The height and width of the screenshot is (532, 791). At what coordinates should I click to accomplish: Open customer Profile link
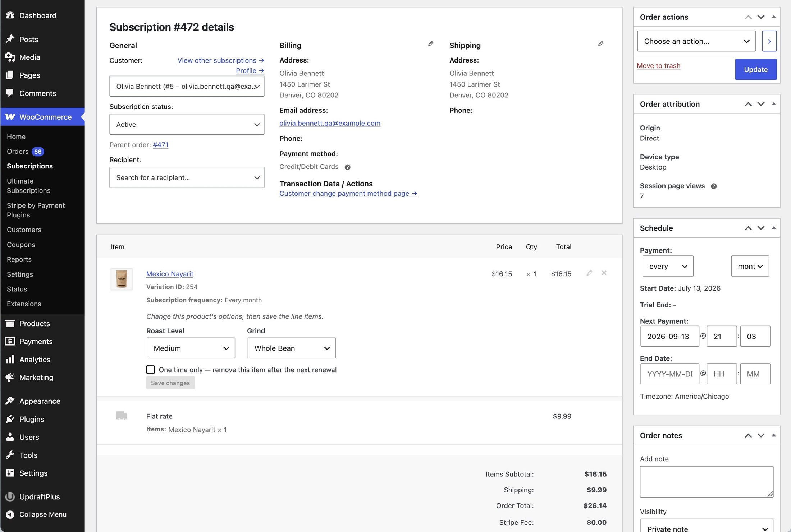pyautogui.click(x=250, y=71)
